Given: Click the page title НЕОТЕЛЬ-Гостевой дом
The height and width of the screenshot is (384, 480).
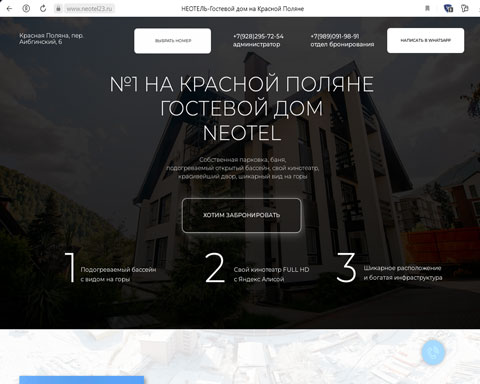Looking at the screenshot, I should pos(242,9).
